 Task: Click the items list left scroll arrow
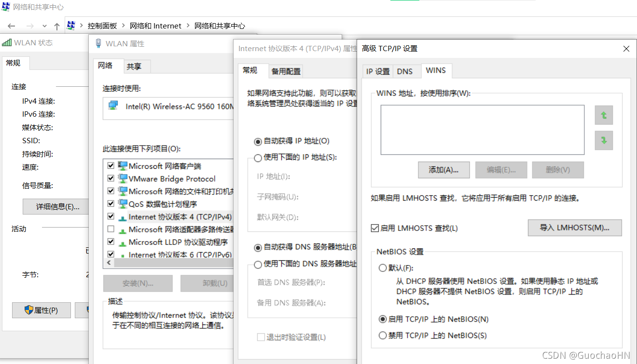tap(109, 263)
